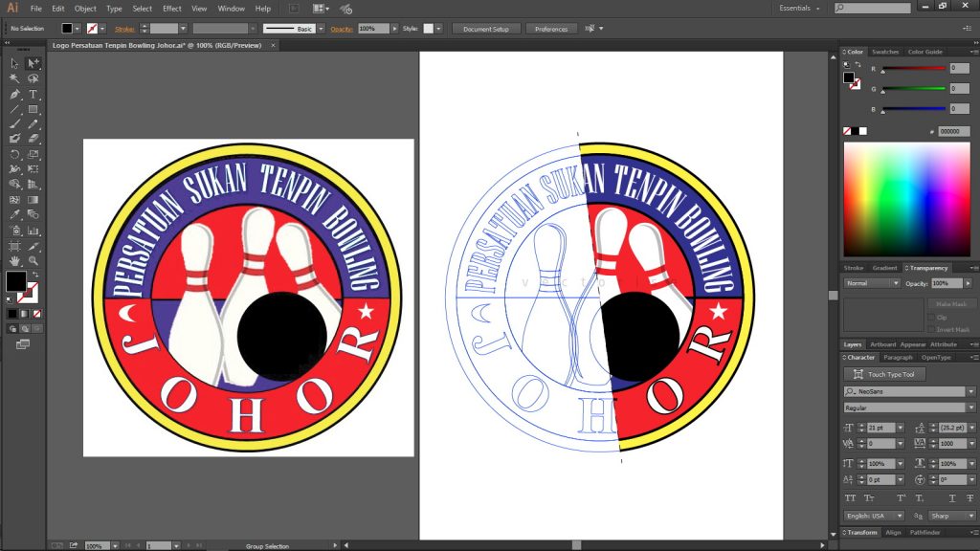Open the Regular font style dropdown

970,408
